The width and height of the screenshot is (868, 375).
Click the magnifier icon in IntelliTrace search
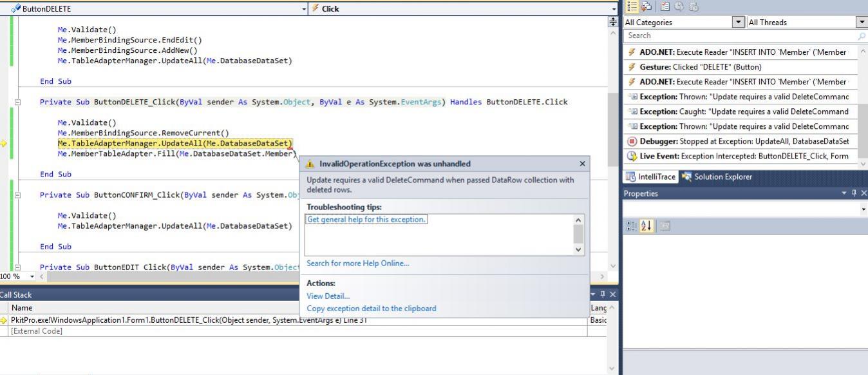pos(862,36)
